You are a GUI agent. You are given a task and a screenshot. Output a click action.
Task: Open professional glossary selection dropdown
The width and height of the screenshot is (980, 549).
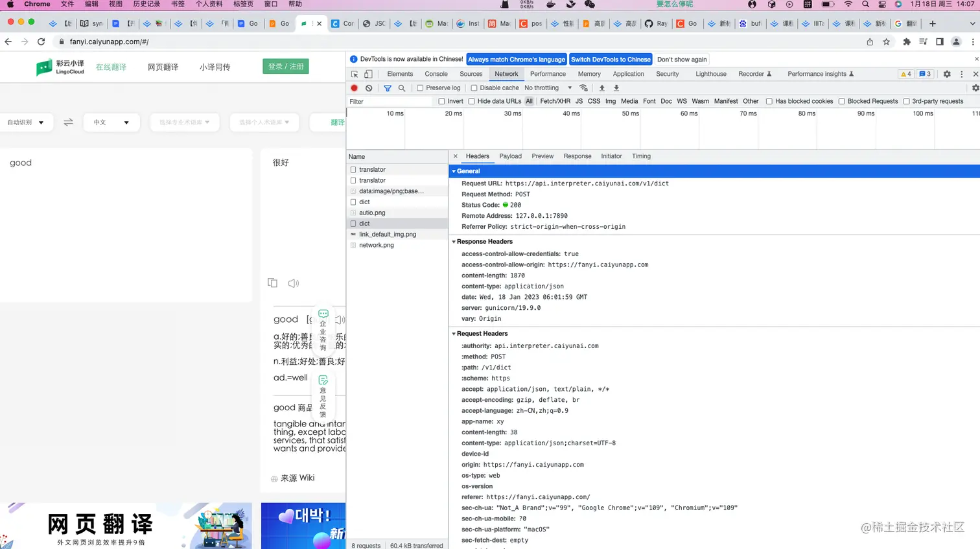(x=185, y=122)
